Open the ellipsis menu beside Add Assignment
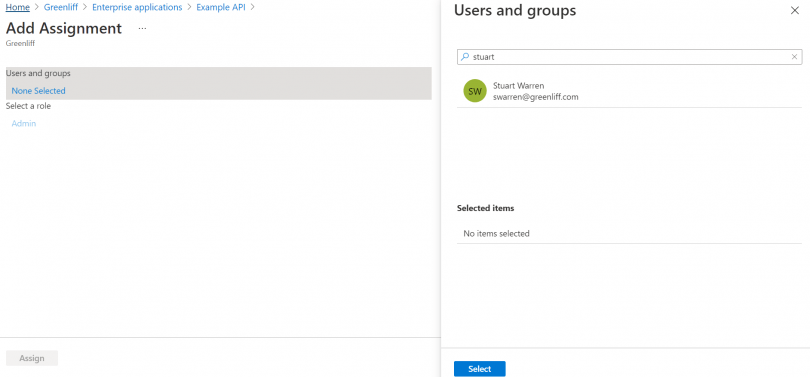Image resolution: width=810 pixels, height=377 pixels. point(143,28)
